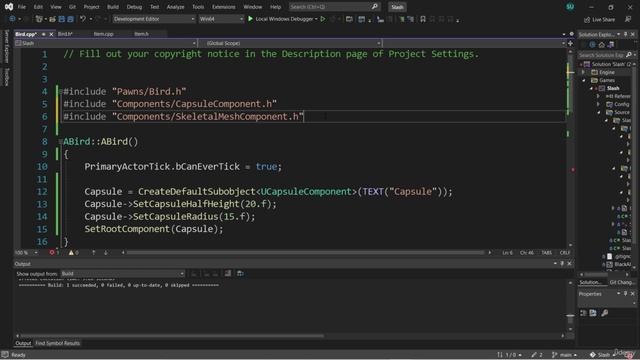Click Solution Explorer Home icon
The width and height of the screenshot is (640, 360).
(601, 44)
